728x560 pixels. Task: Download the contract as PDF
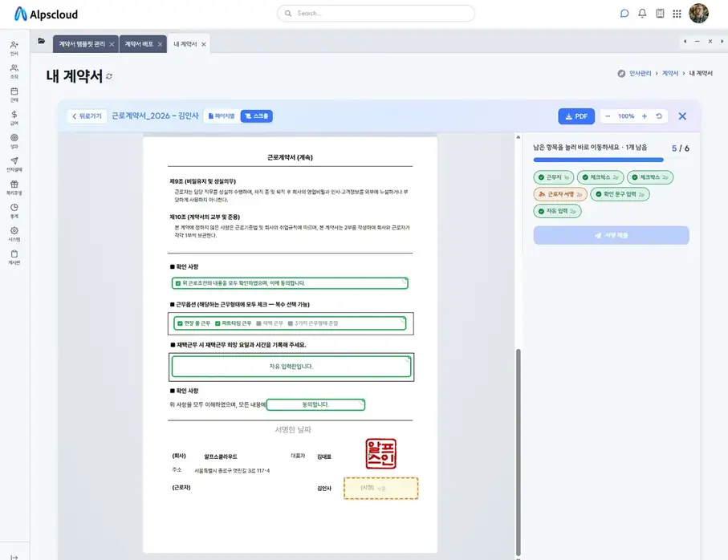point(576,116)
